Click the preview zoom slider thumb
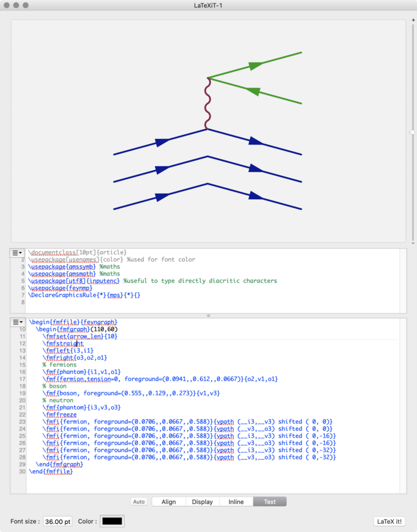Screen dimensions: 417x532 tap(412, 132)
